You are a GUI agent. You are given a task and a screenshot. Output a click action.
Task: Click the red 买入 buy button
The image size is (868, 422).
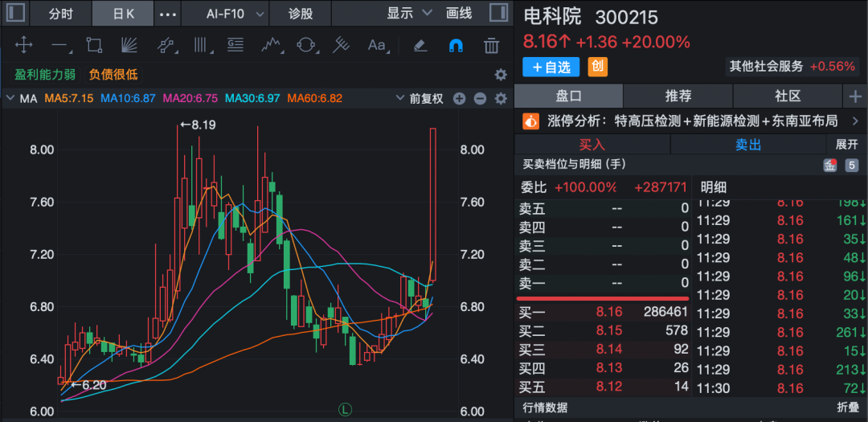click(592, 145)
